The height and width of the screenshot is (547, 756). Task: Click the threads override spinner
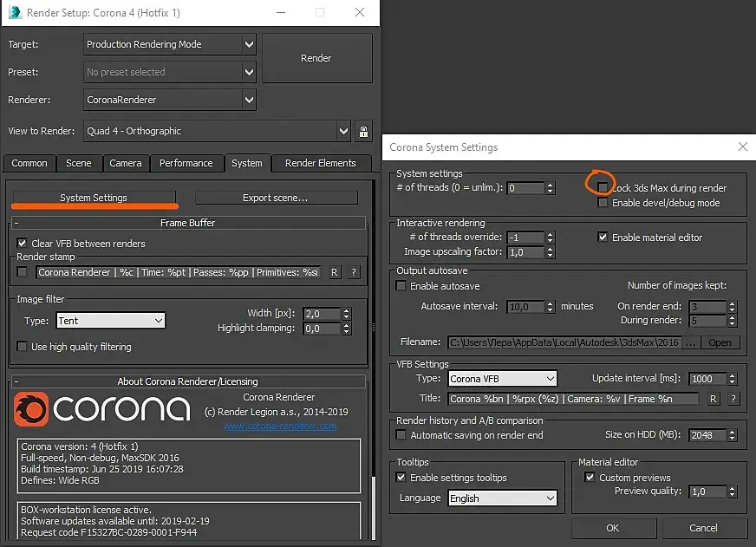point(551,238)
